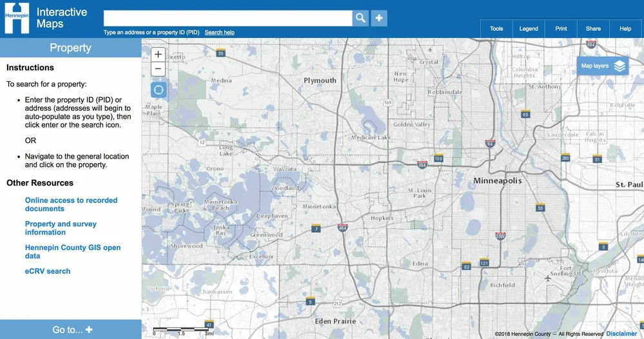Screen dimensions: 644x339
Task: Click the Minnetonka map label
Action: pos(319,206)
